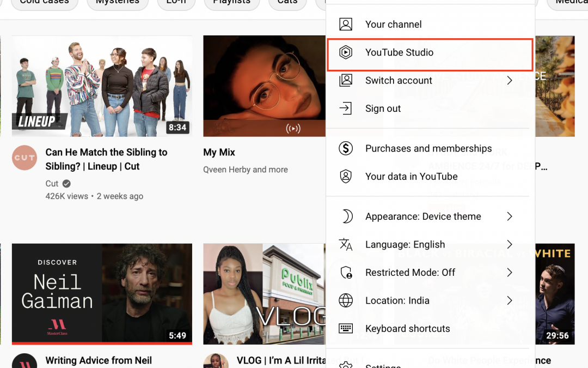Select the Purchases and memberships dollar icon
588x368 pixels.
coord(346,148)
